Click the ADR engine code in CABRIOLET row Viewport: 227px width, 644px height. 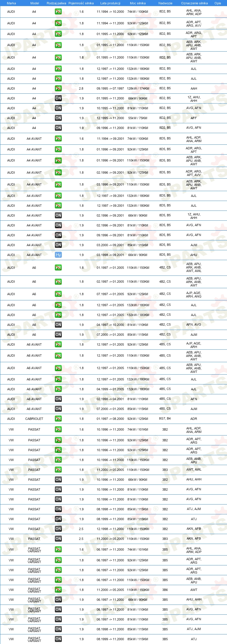coord(194,419)
